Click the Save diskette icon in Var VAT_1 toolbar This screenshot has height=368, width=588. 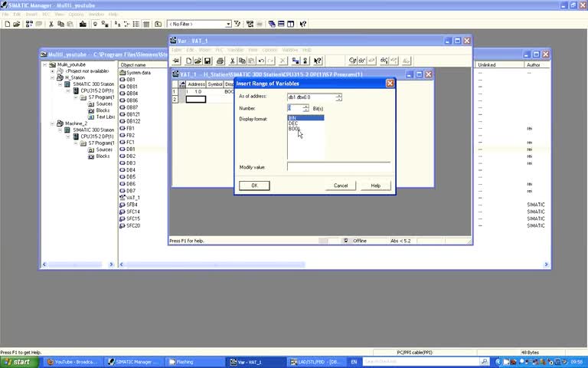point(207,61)
